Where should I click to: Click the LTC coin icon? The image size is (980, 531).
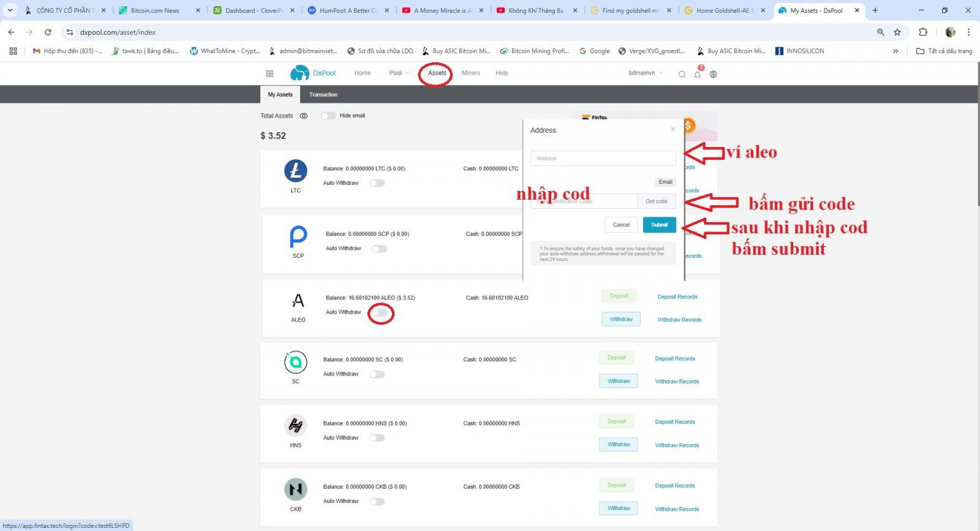(x=296, y=171)
